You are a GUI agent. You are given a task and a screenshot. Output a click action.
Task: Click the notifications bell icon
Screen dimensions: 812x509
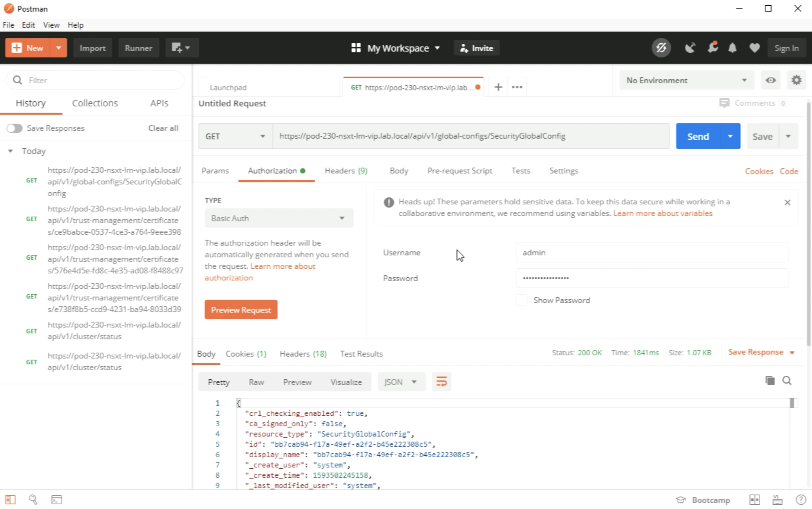(x=732, y=48)
